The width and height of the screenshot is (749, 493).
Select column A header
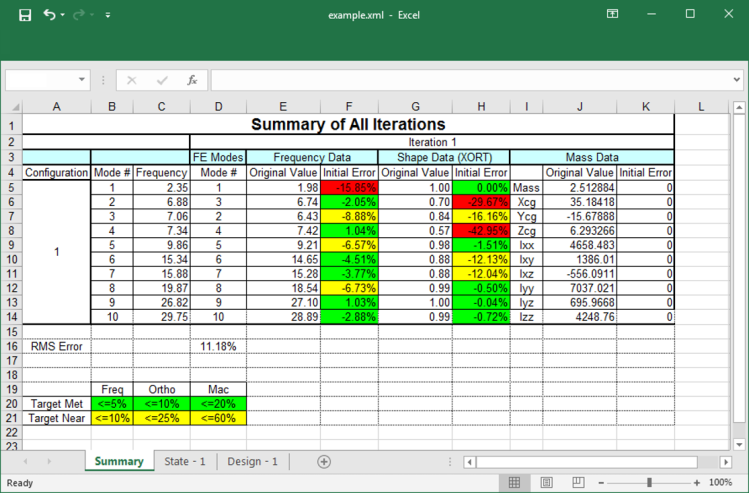click(x=56, y=107)
